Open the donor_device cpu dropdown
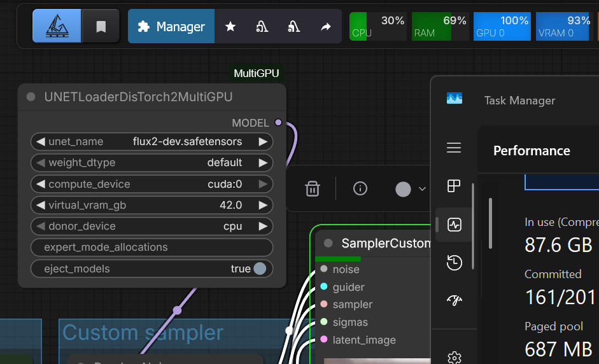599x364 pixels. tap(152, 226)
